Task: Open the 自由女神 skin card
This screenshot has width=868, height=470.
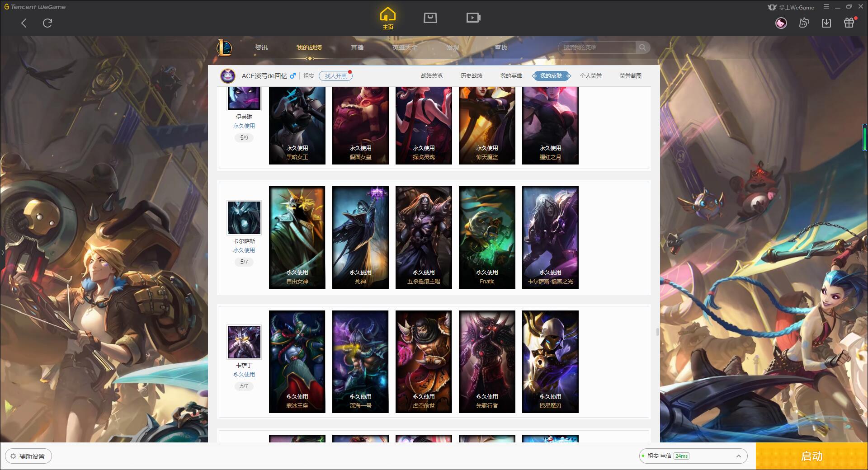Action: click(x=297, y=237)
